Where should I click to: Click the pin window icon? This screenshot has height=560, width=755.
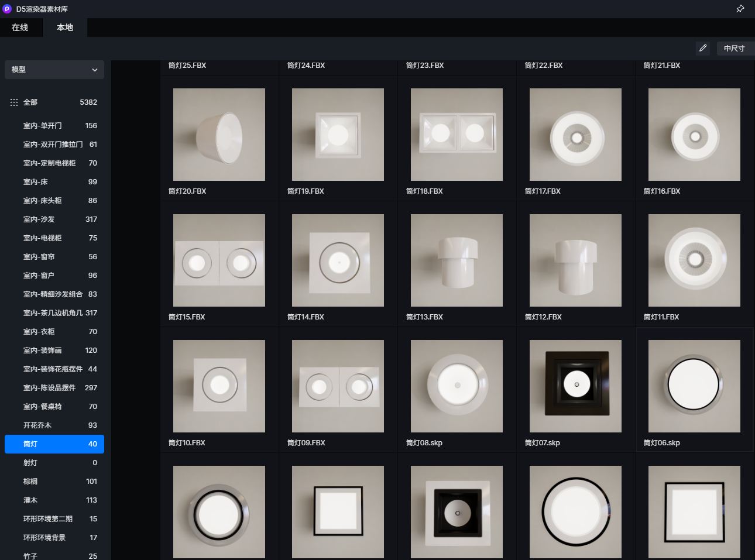pyautogui.click(x=740, y=9)
